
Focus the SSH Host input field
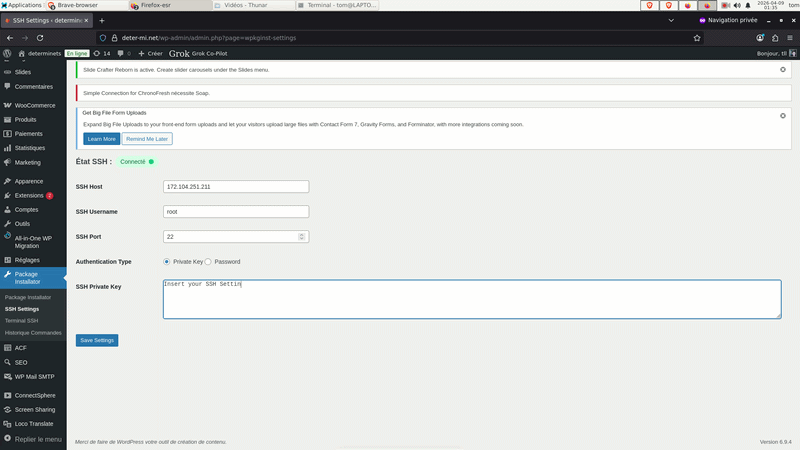(x=236, y=187)
